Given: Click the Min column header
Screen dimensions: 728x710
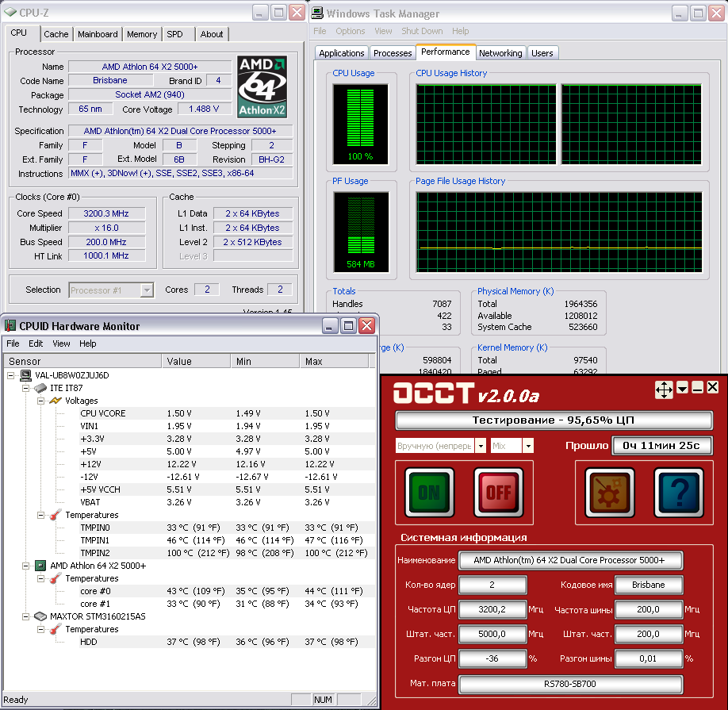Looking at the screenshot, I should [x=265, y=361].
